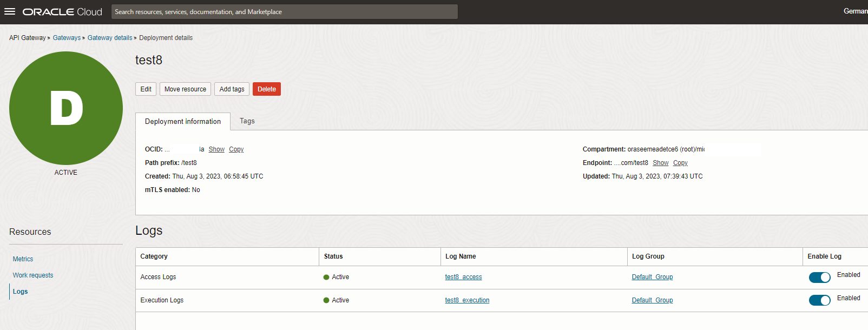Go to Gateways breadcrumb link
The height and width of the screenshot is (330, 868).
point(67,38)
